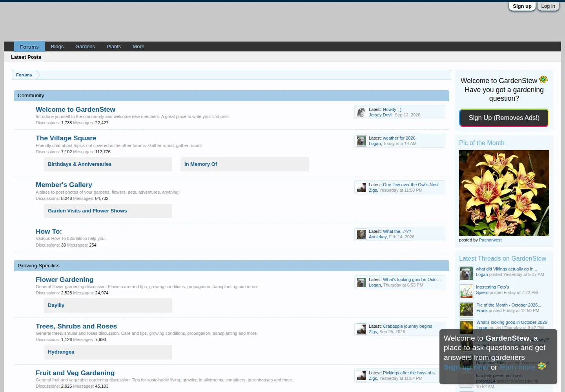Screen dimensions: 565x392
Task: Open Sjoerd's avatar next to Interesting Foto's
Action: [x=467, y=292]
